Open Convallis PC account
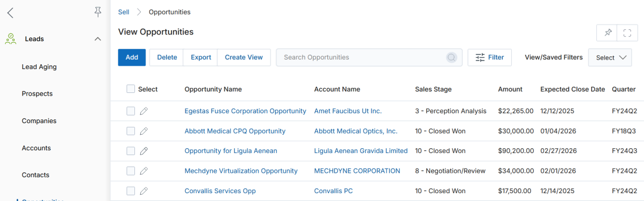 pyautogui.click(x=334, y=191)
